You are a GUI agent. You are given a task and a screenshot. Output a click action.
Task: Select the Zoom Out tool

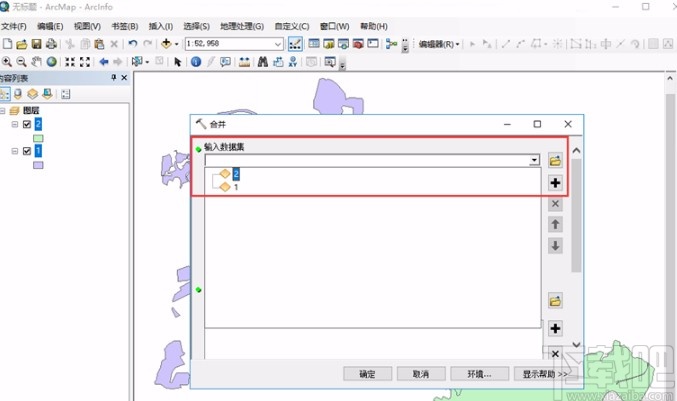(x=22, y=62)
